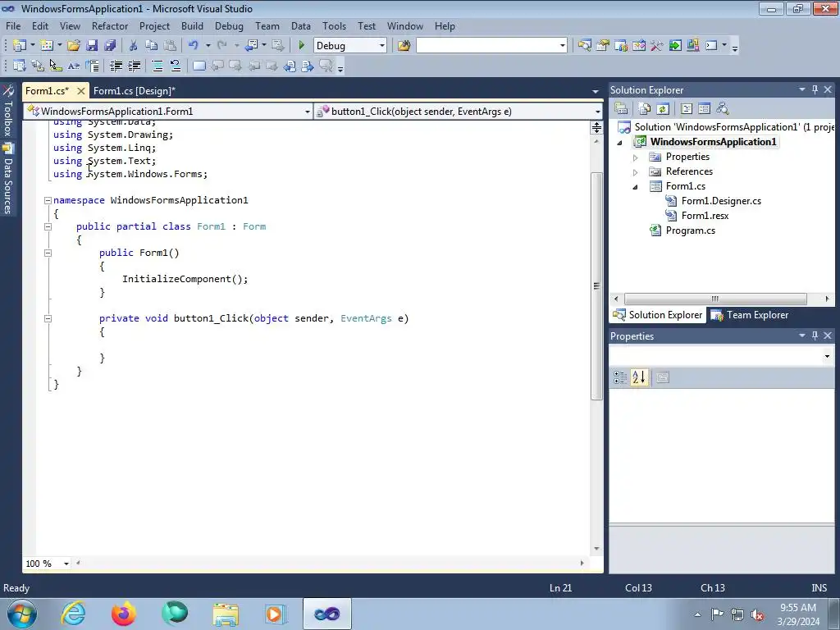Open the Extension Manager toolbar icon
The image size is (840, 630).
[692, 46]
